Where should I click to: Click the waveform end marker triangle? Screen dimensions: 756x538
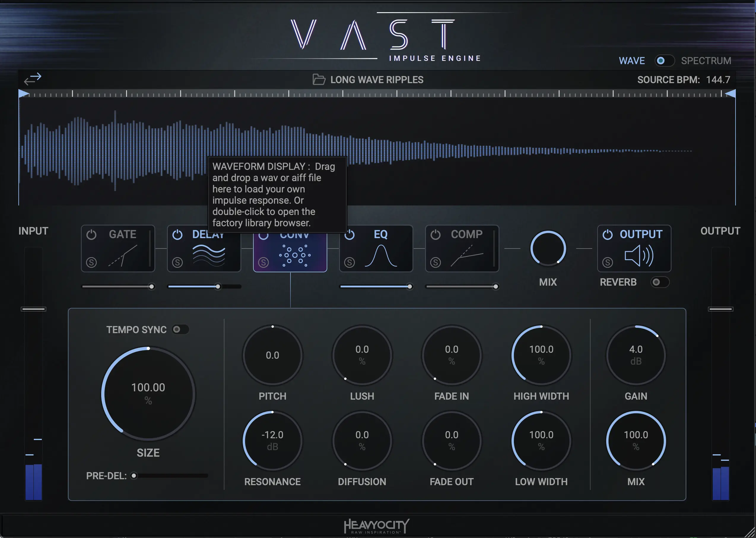730,94
